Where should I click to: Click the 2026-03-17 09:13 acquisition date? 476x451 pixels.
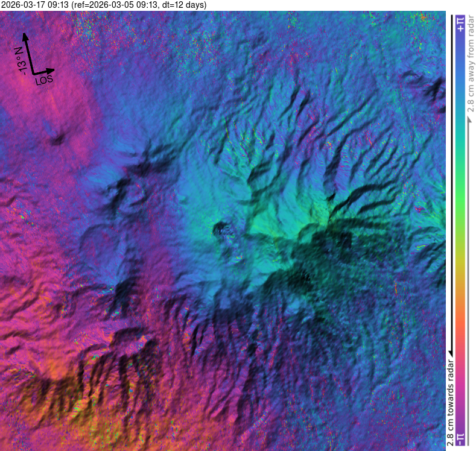[x=35, y=5]
